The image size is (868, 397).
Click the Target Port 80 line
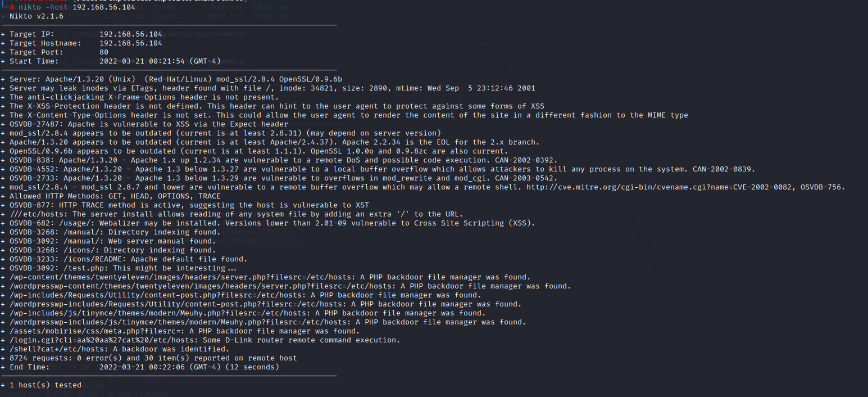tap(56, 52)
